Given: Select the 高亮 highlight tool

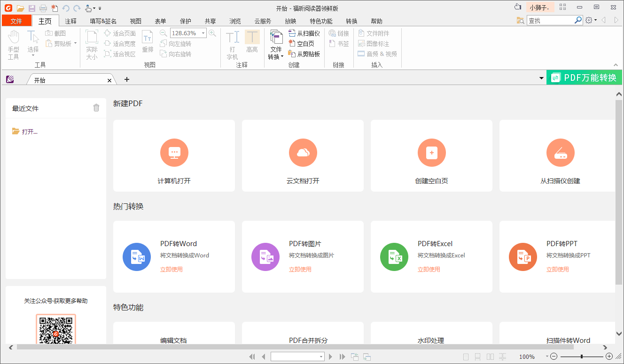Looking at the screenshot, I should (252, 42).
